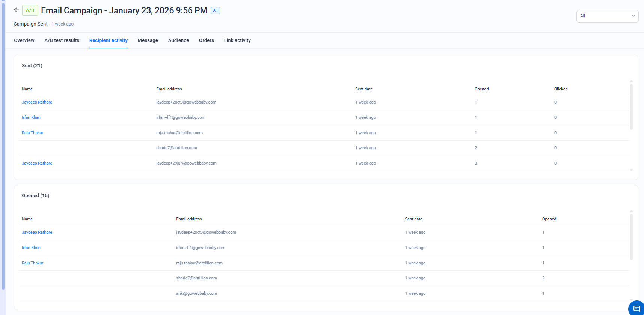Expand dropdown using the chevron arrow
The height and width of the screenshot is (315, 644).
pyautogui.click(x=633, y=16)
